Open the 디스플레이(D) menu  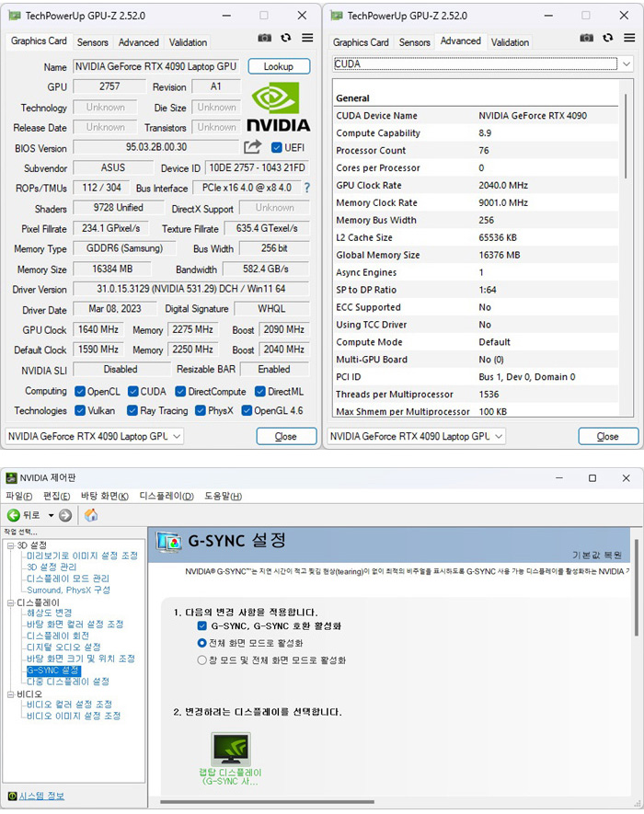pos(166,497)
